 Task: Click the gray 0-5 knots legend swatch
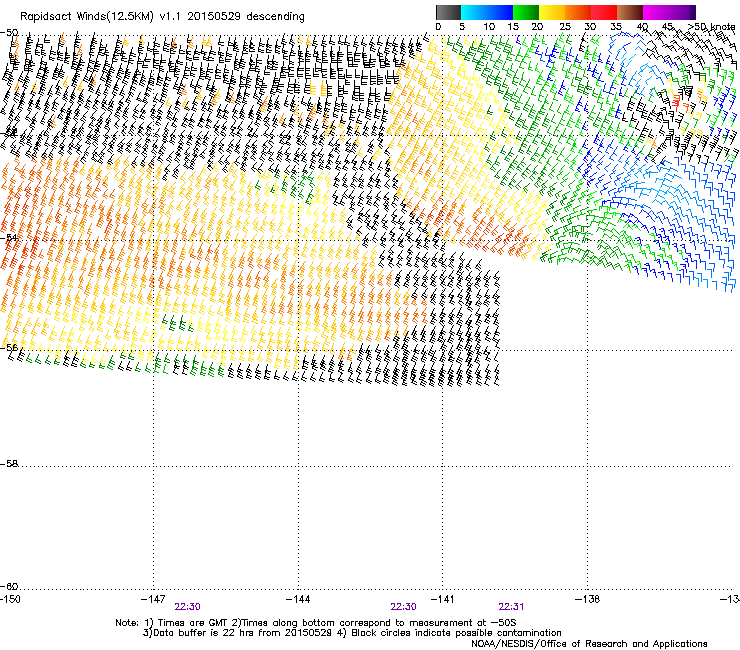448,12
